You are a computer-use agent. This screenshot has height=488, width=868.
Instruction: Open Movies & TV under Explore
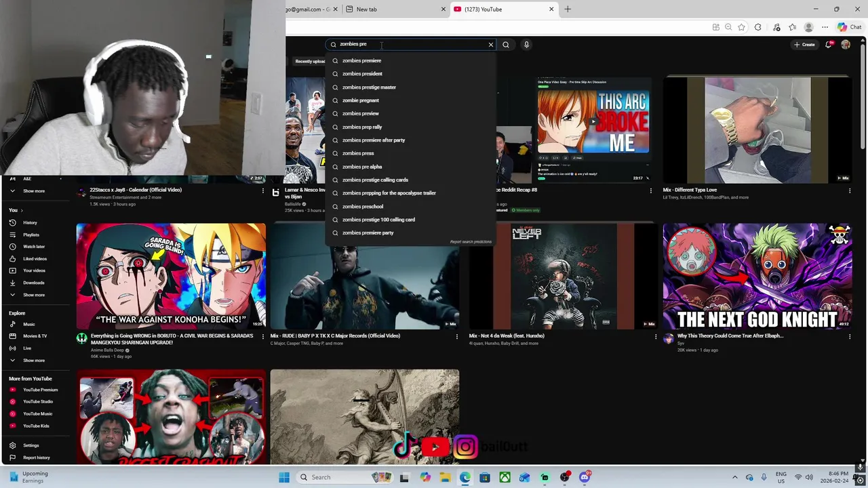(x=35, y=336)
